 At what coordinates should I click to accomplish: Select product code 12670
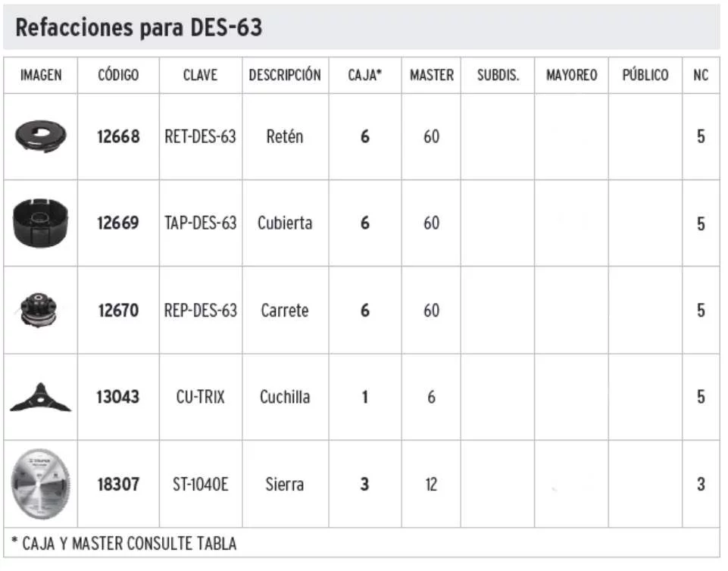point(118,310)
